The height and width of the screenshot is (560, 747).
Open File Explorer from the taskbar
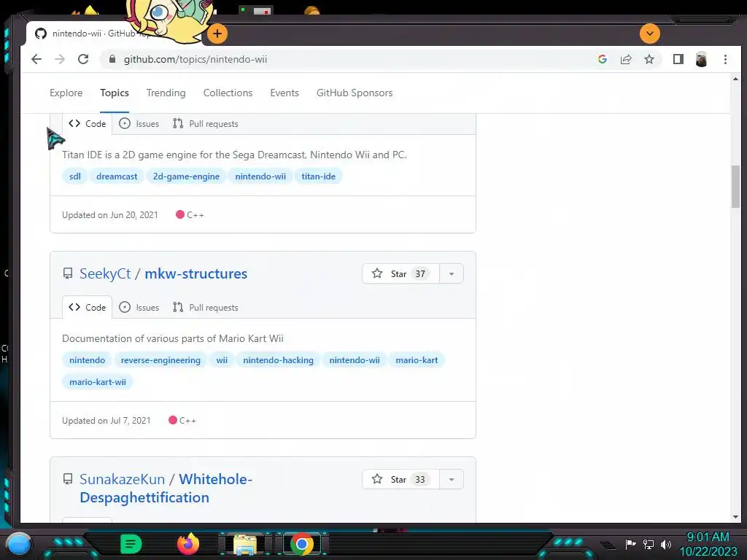(x=245, y=544)
